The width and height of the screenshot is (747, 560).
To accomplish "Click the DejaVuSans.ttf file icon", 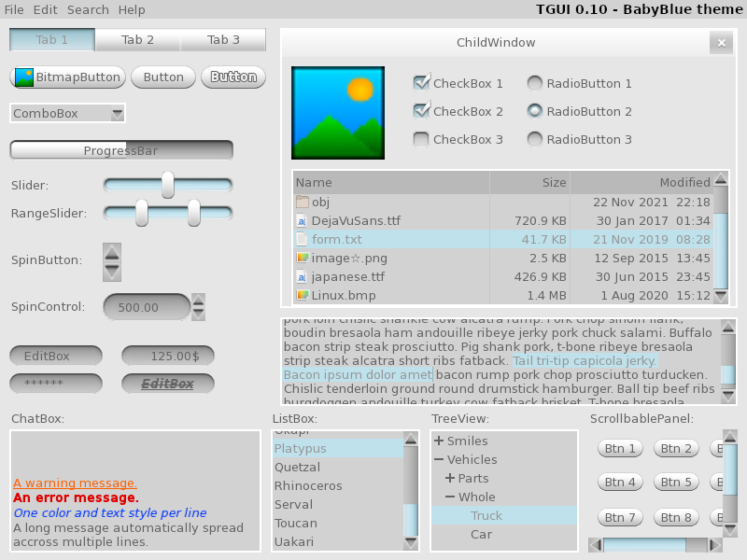I will [x=302, y=221].
